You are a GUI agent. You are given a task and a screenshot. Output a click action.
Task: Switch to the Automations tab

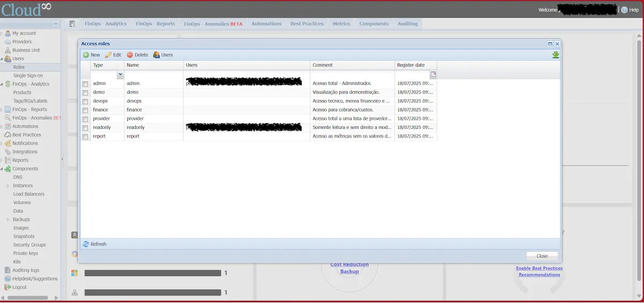pyautogui.click(x=267, y=24)
